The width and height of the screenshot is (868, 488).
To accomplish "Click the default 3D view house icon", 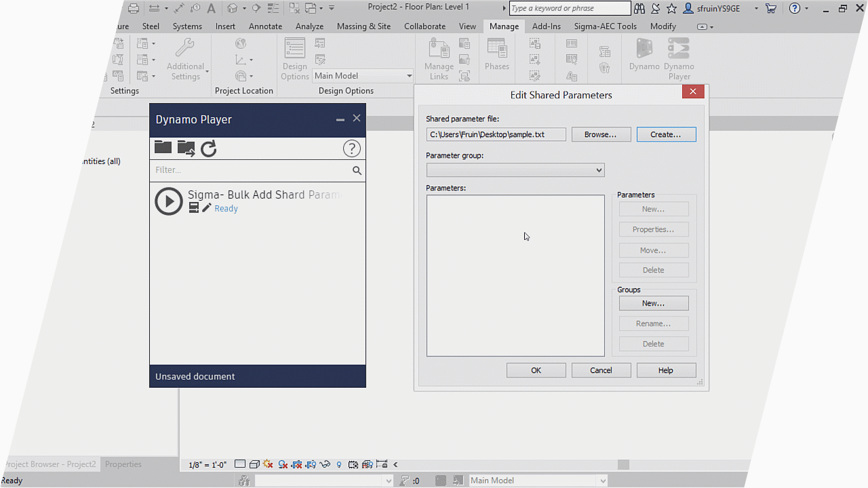I will [x=233, y=8].
